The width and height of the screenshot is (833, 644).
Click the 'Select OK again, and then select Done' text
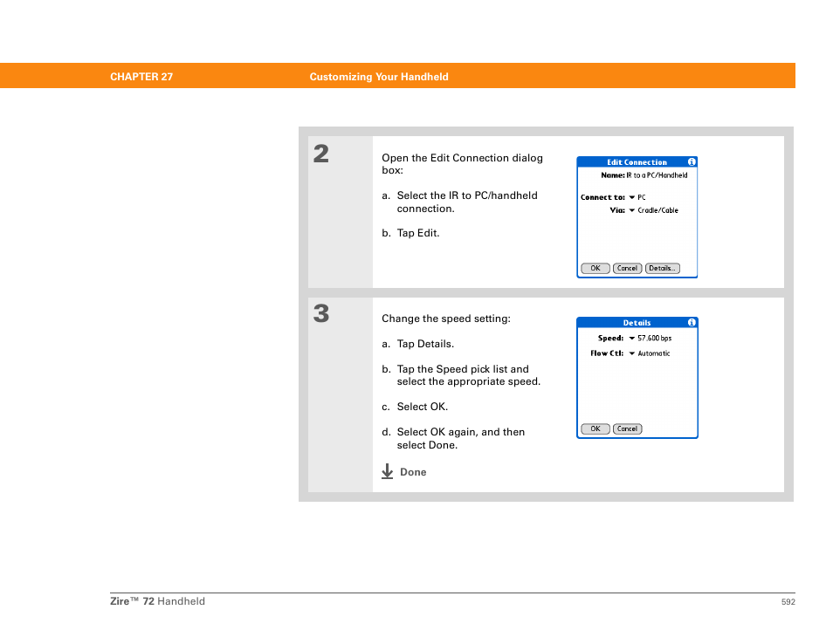pos(460,439)
